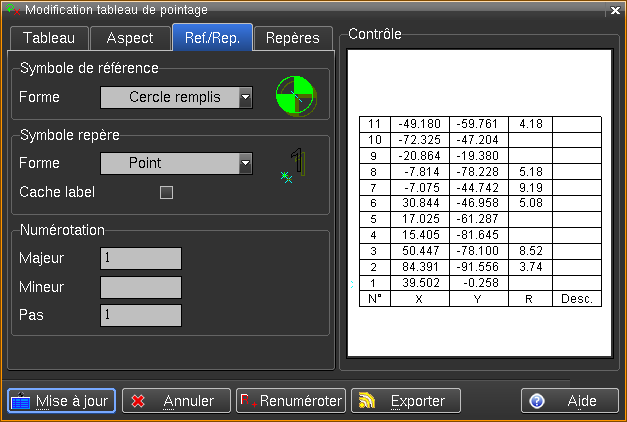Click row 11 in the control preview table
The image size is (627, 422).
[480, 124]
